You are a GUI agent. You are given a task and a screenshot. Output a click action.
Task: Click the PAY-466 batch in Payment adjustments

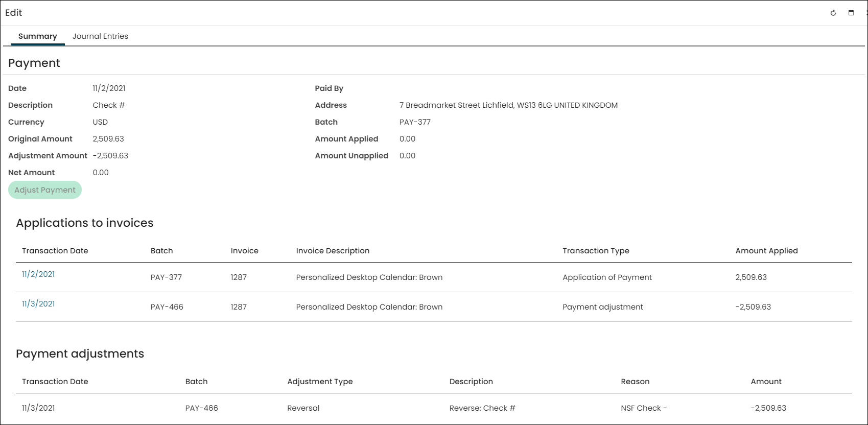click(201, 408)
